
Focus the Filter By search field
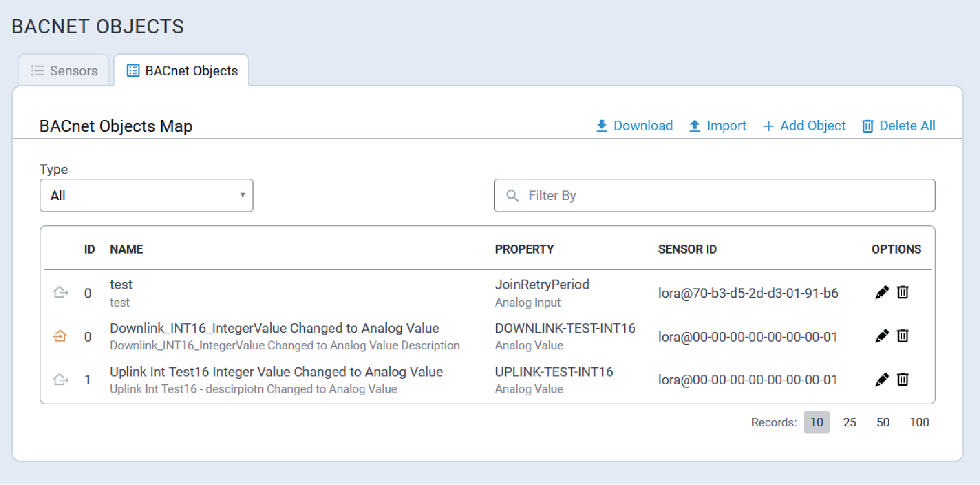(x=720, y=195)
